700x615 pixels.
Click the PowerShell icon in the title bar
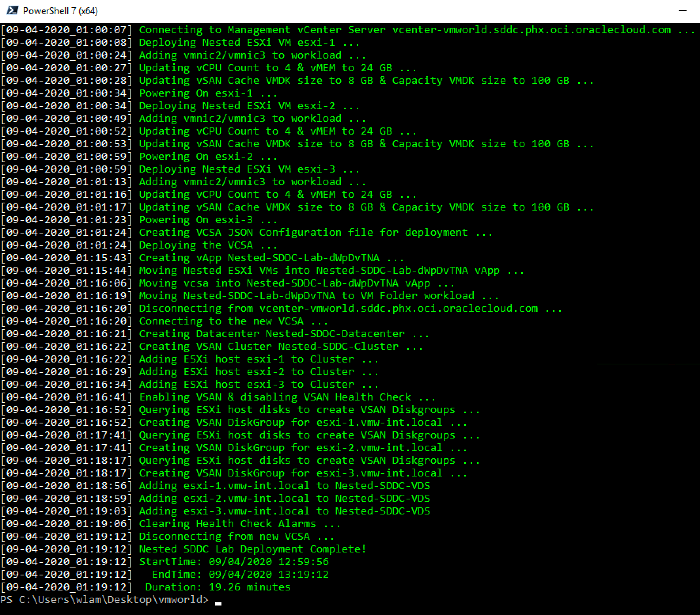click(13, 11)
